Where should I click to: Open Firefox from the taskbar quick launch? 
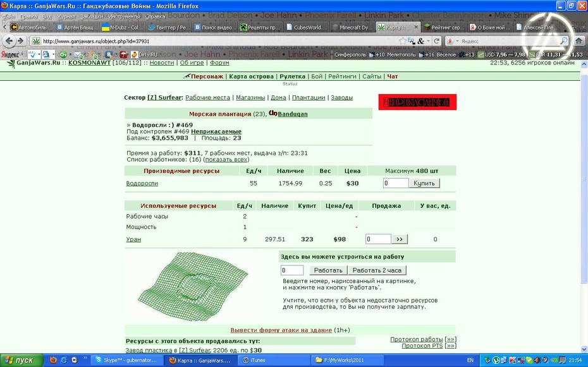(53, 360)
